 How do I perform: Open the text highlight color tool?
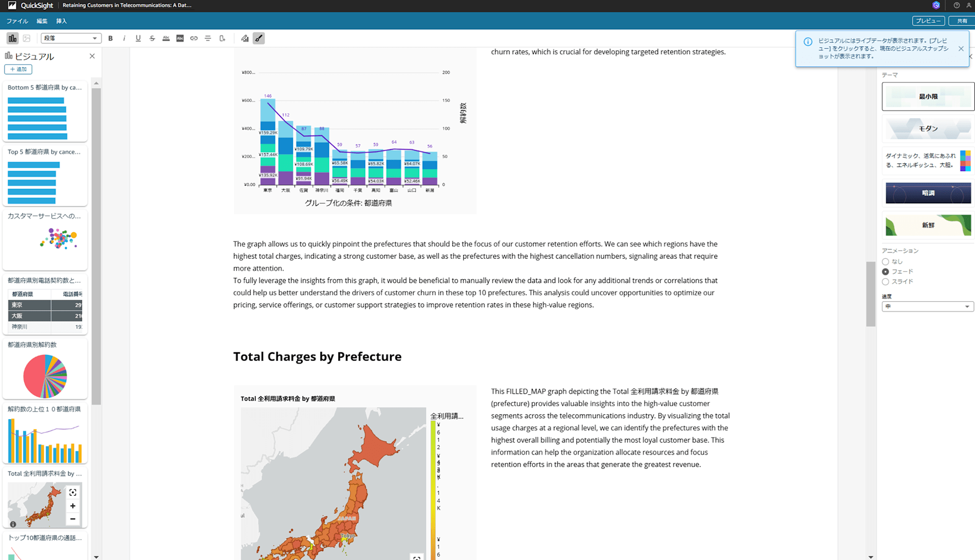180,38
